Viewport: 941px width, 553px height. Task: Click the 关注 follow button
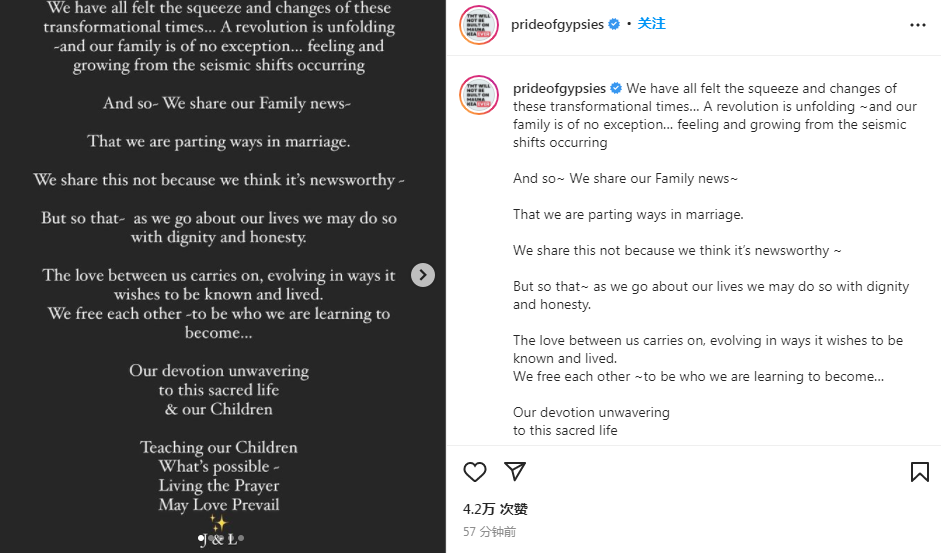click(652, 24)
